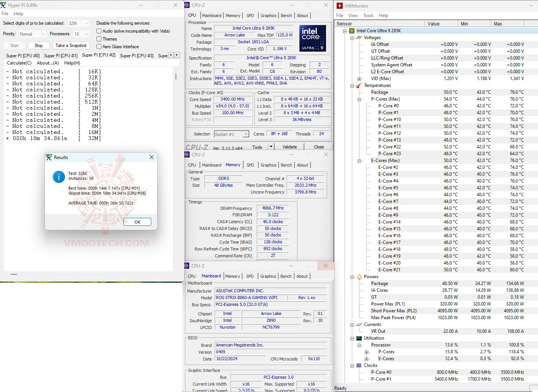Click the Tools button in CPU-Z

pos(257,147)
